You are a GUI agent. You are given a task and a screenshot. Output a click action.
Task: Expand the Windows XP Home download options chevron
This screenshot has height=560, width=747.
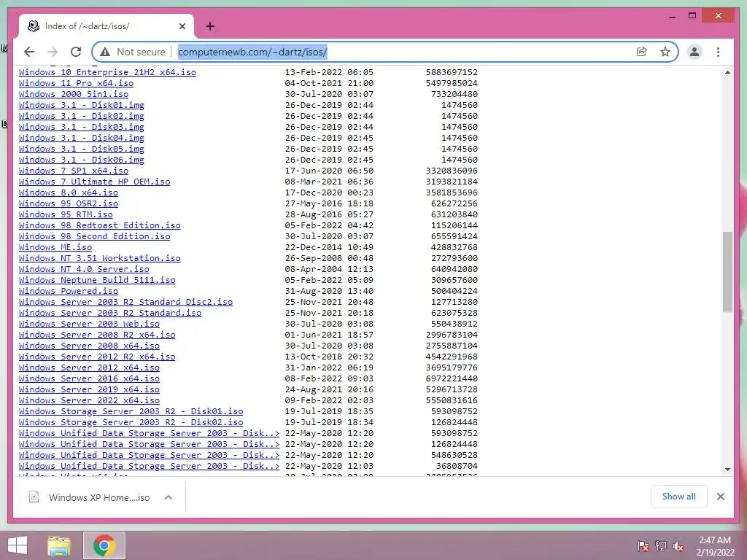169,497
